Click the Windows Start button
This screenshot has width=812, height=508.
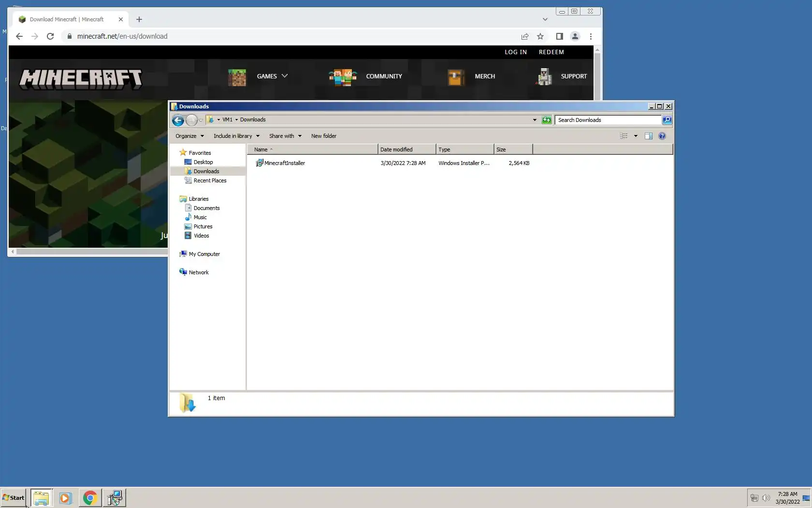click(13, 498)
